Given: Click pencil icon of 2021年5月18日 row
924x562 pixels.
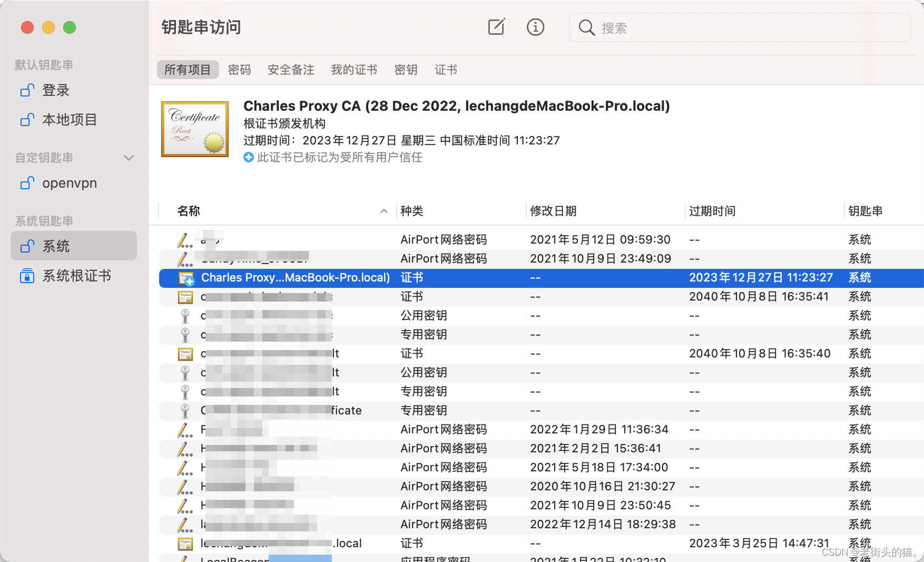Looking at the screenshot, I should coord(185,468).
